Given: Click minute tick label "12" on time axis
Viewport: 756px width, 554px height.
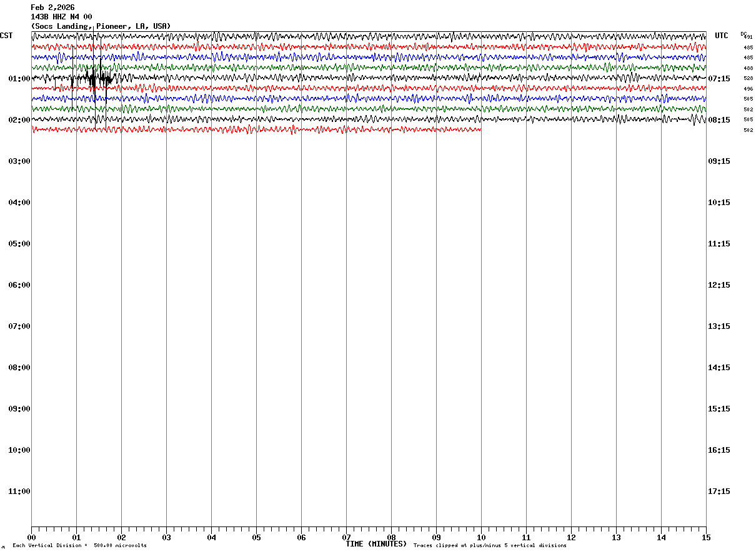Looking at the screenshot, I should click(571, 538).
